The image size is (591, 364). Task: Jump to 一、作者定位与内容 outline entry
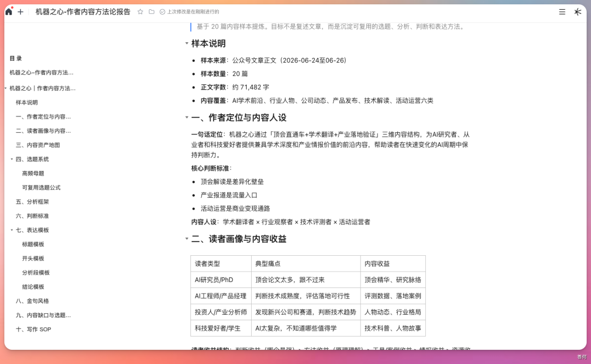(43, 117)
